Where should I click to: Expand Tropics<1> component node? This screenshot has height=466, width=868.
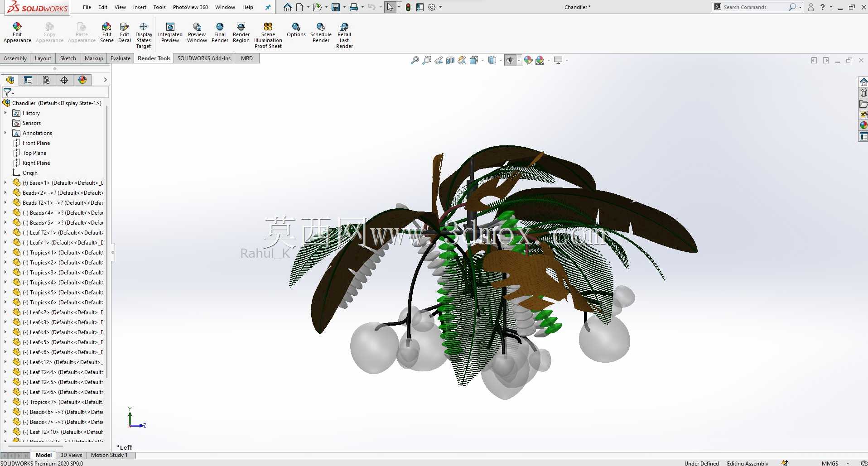click(x=5, y=252)
